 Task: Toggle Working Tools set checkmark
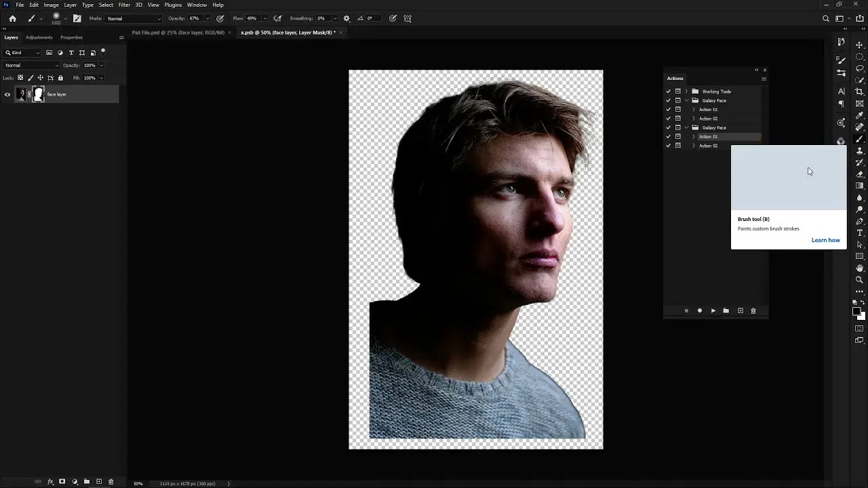[x=669, y=91]
